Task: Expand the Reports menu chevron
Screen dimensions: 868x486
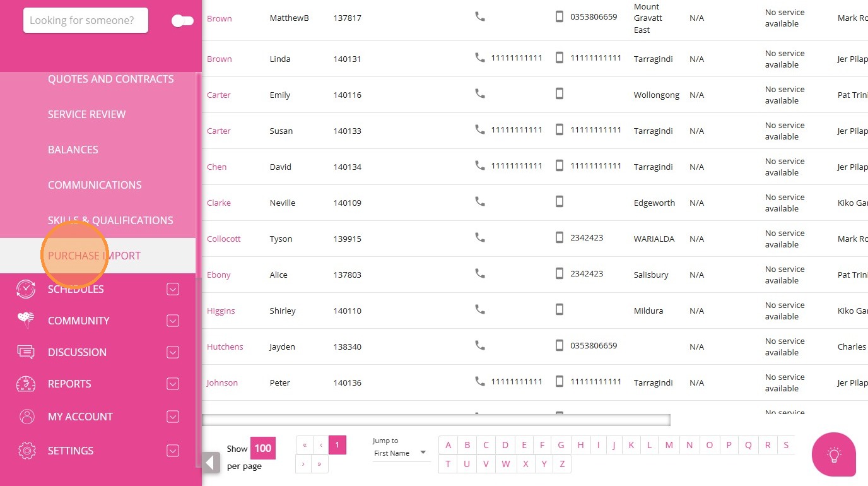Action: pyautogui.click(x=173, y=384)
